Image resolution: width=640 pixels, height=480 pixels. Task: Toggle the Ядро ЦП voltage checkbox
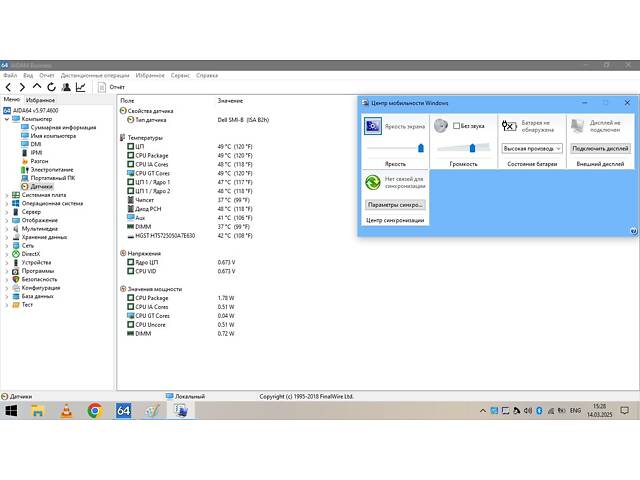point(131,262)
